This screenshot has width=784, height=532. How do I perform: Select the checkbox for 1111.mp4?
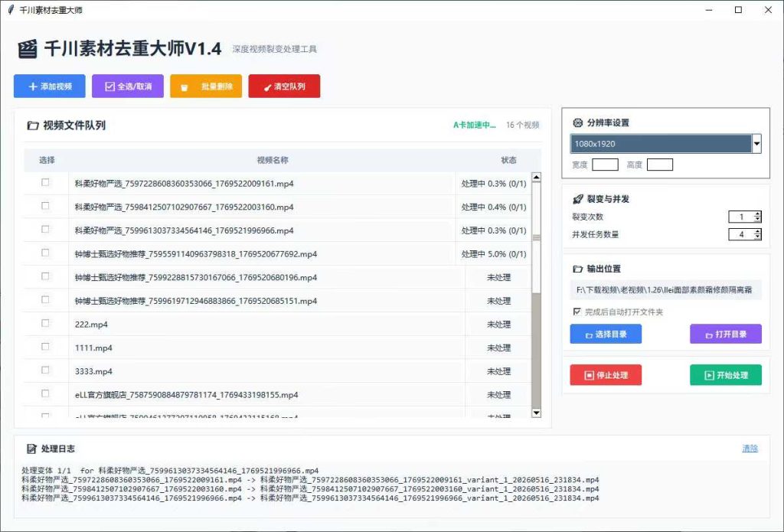click(45, 347)
